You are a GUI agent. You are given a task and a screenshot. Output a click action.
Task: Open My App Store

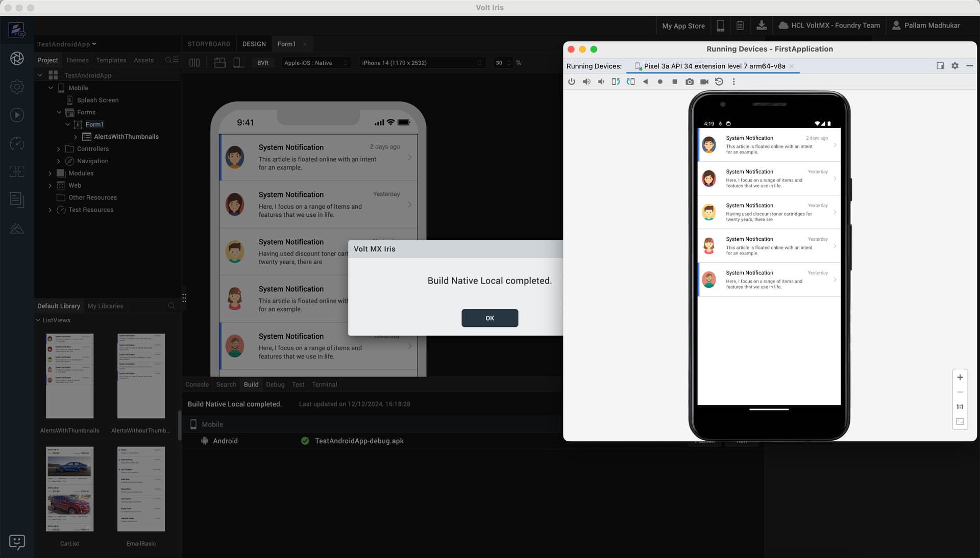[683, 26]
